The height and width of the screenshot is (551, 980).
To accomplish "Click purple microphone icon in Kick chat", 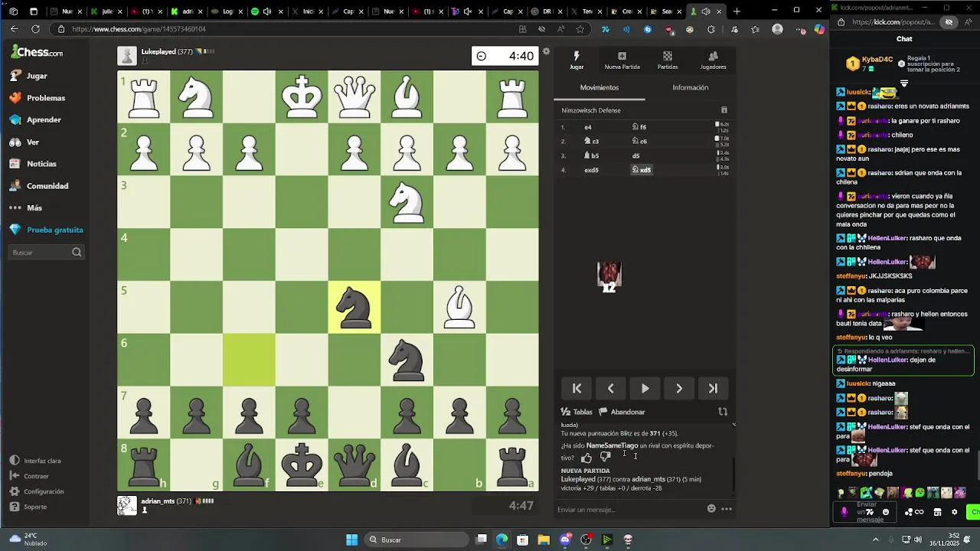I will 844,512.
